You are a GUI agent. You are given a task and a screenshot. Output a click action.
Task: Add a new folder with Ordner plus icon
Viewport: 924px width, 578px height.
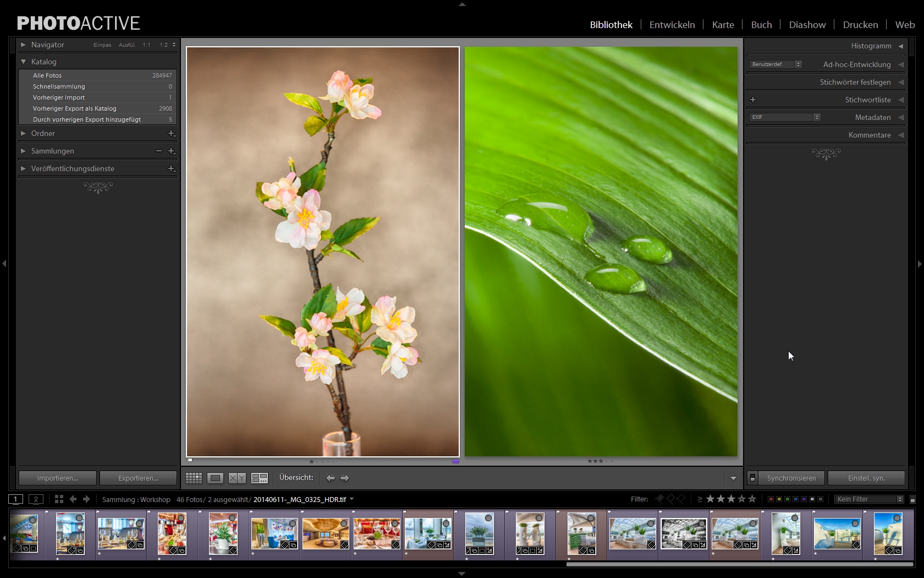[x=171, y=134]
